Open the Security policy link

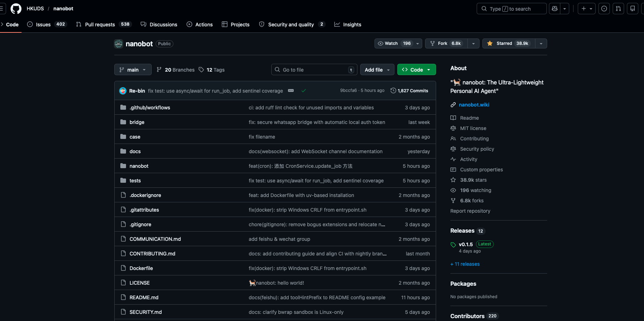click(477, 149)
